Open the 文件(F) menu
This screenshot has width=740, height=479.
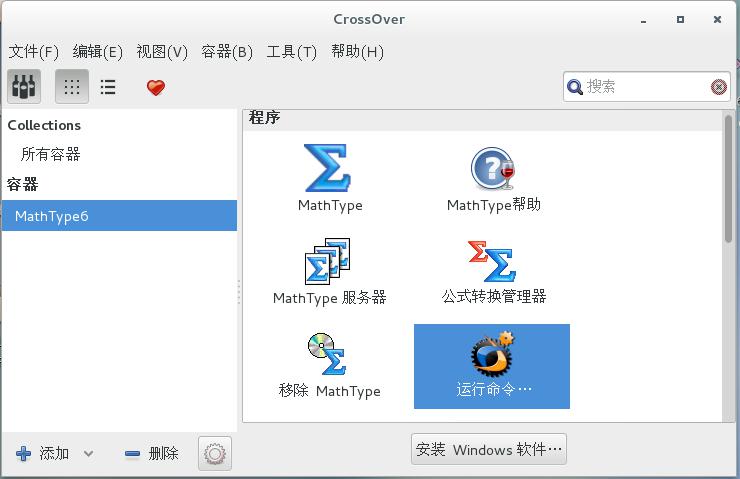coord(34,51)
